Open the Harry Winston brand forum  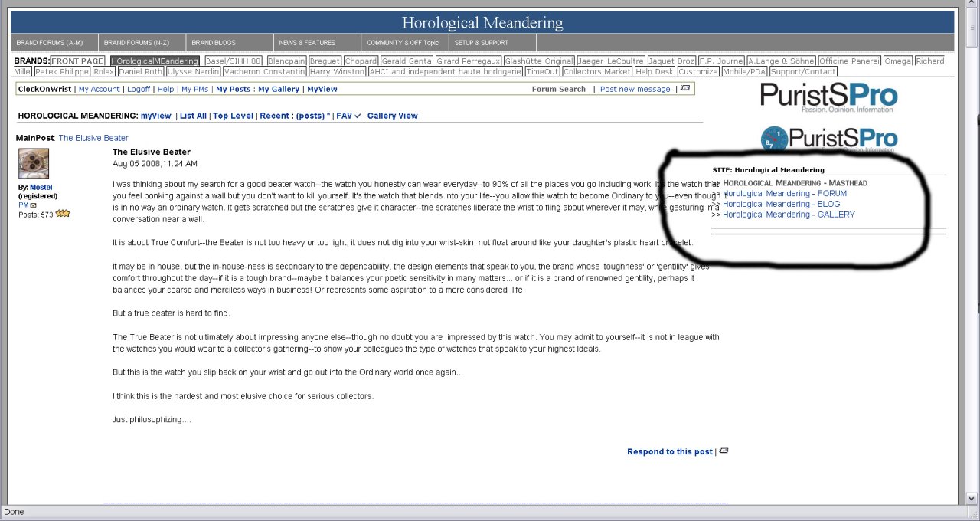pos(337,71)
